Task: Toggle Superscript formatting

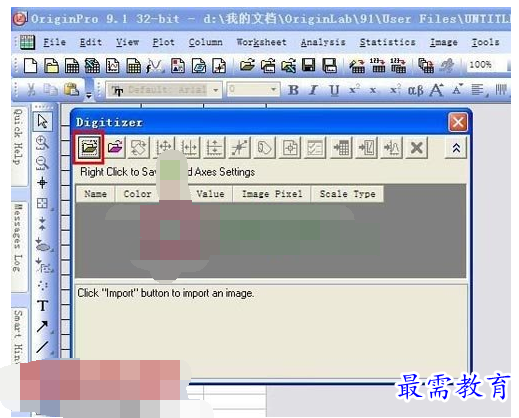Action: coord(354,90)
